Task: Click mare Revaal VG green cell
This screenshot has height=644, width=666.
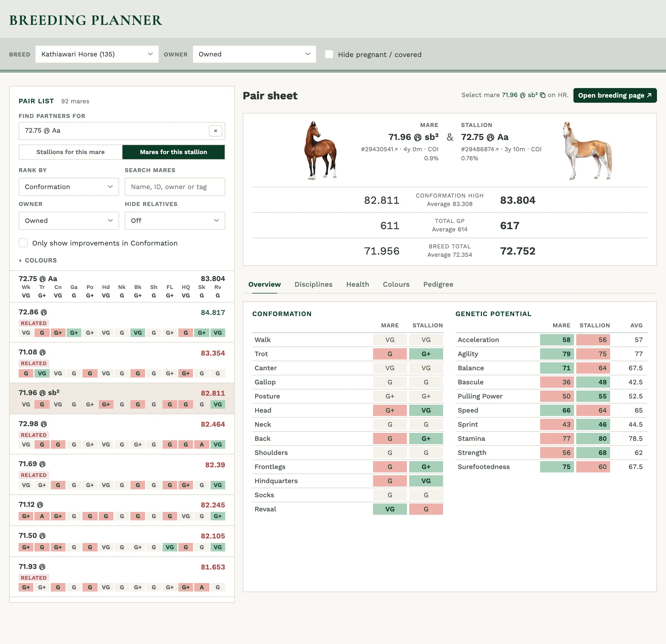Action: [x=390, y=509]
